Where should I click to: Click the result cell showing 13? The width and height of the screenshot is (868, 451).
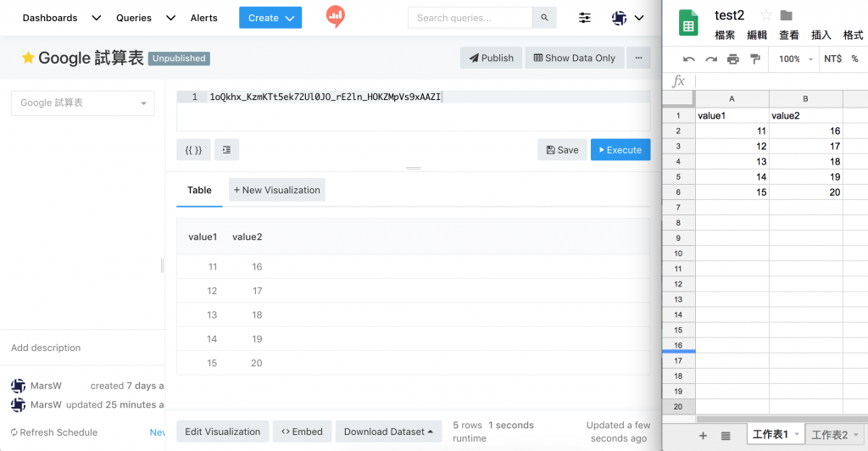212,315
